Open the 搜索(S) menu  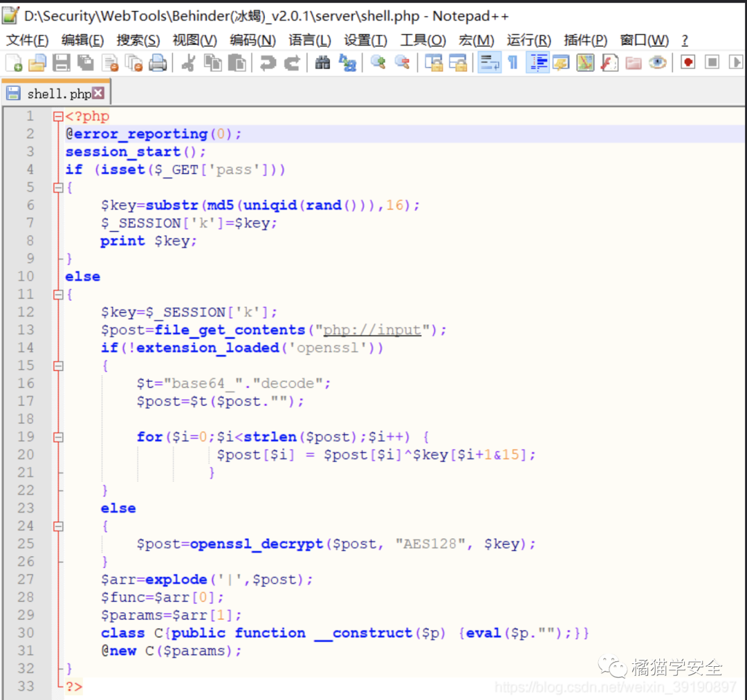coord(138,40)
